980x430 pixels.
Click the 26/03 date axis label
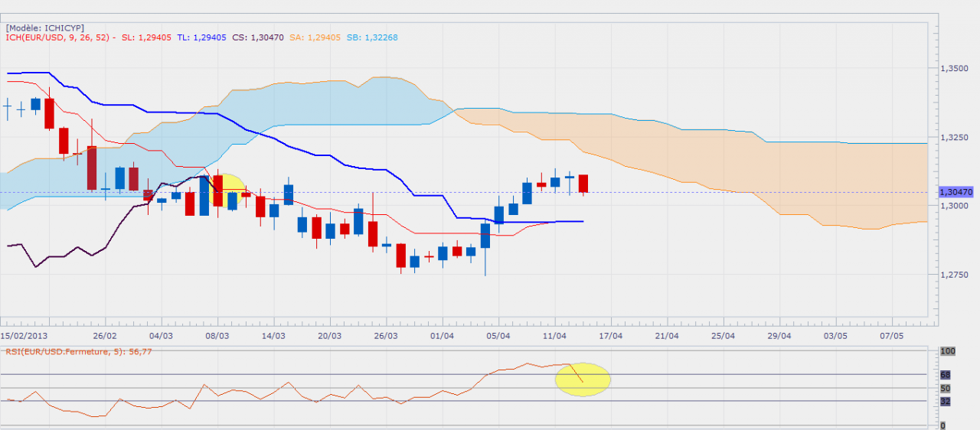coord(386,336)
